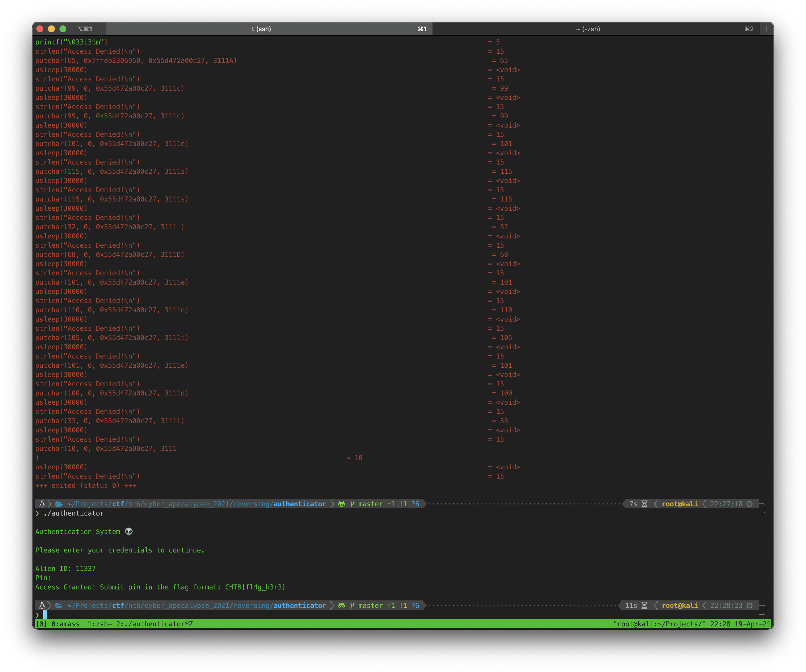Screen dimensions: 806x672
Task: Click the "Authentication System" heading text
Action: 78,531
